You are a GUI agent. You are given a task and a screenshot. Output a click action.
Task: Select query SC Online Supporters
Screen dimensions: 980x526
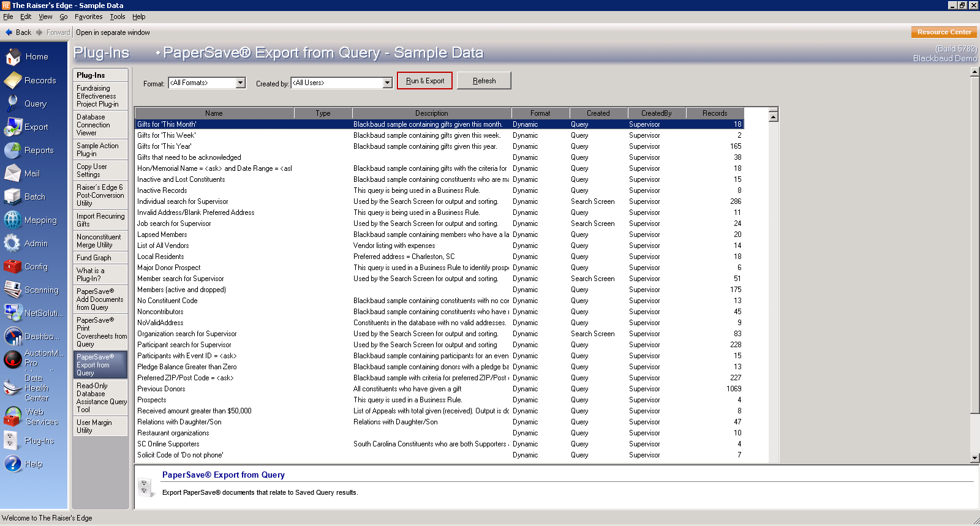[x=439, y=444]
